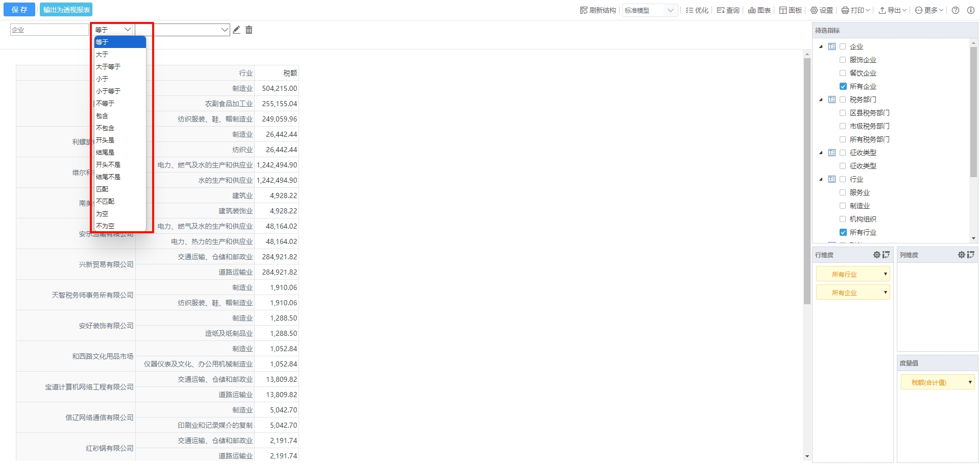Click the info circle icon

coord(970,10)
